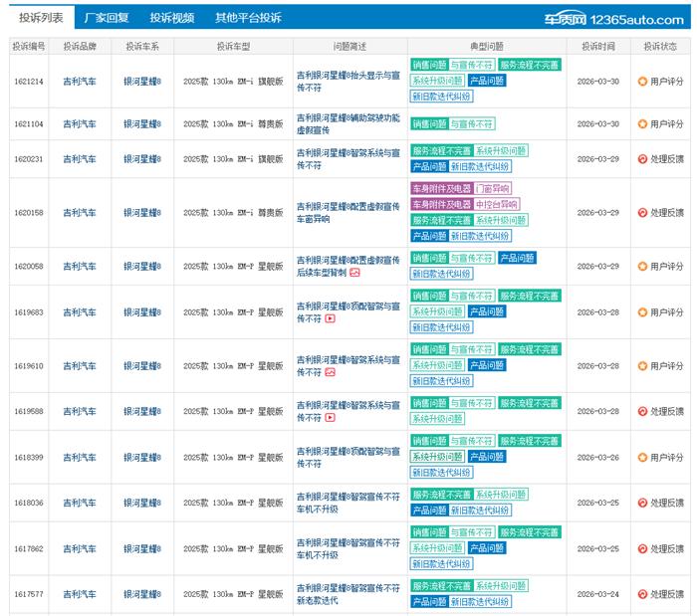Click the 处理反馈 status icon for complaint 1617577

coord(642,595)
